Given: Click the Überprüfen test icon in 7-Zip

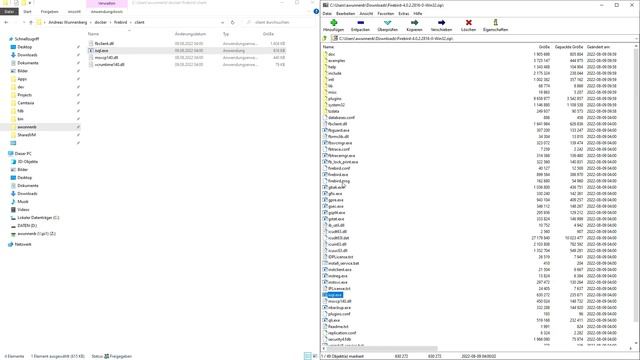Looking at the screenshot, I should (x=387, y=23).
